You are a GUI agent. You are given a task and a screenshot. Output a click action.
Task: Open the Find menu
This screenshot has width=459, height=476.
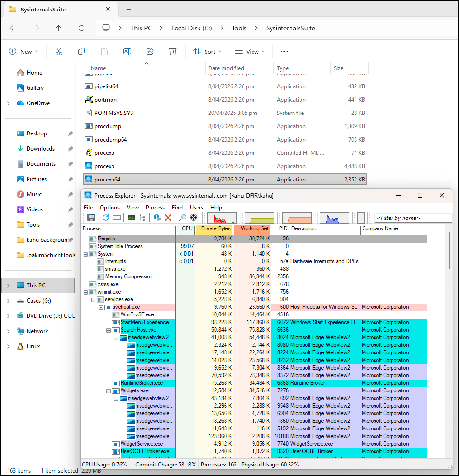(x=177, y=207)
